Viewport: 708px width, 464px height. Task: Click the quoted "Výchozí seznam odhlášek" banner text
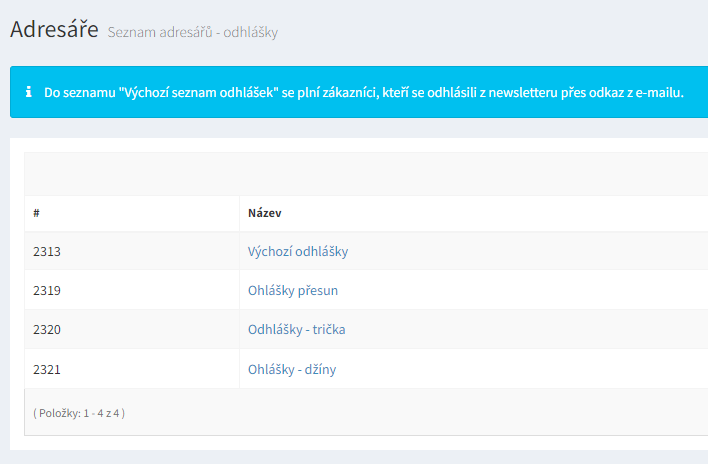coord(197,93)
